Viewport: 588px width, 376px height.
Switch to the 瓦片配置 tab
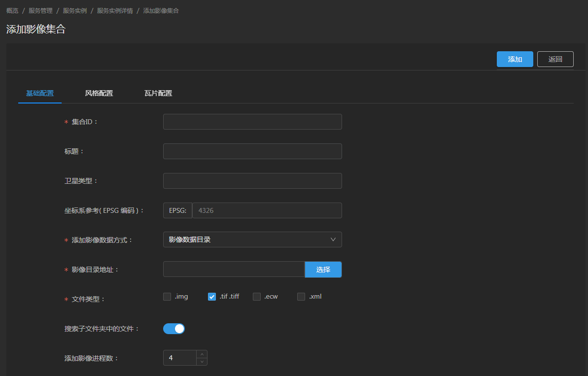[158, 93]
